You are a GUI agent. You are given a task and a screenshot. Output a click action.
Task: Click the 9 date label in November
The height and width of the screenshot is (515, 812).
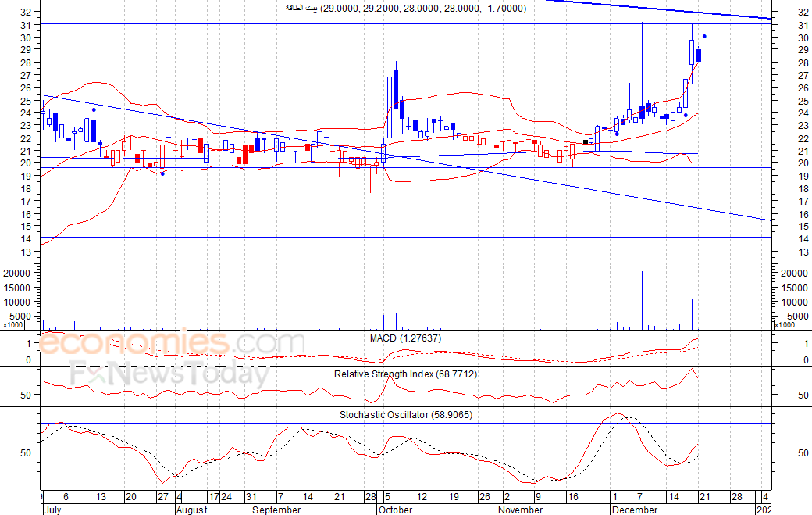tap(538, 497)
